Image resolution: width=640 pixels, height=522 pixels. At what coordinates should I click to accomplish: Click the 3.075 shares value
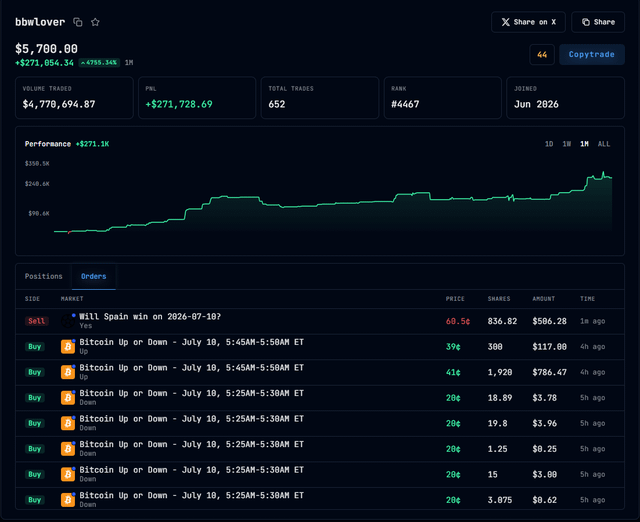(x=500, y=500)
